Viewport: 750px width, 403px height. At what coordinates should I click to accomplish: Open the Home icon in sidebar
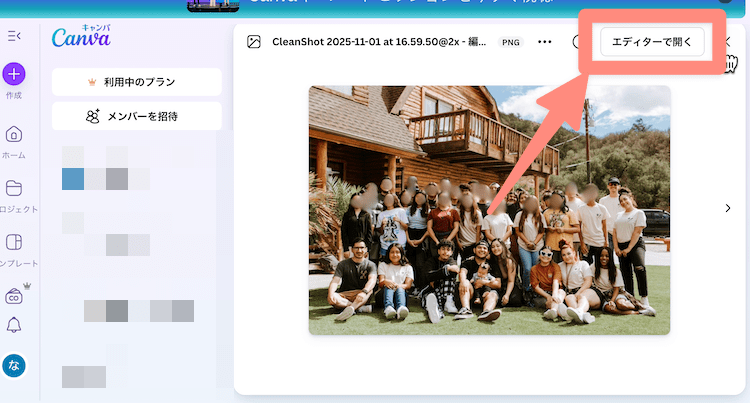[14, 135]
